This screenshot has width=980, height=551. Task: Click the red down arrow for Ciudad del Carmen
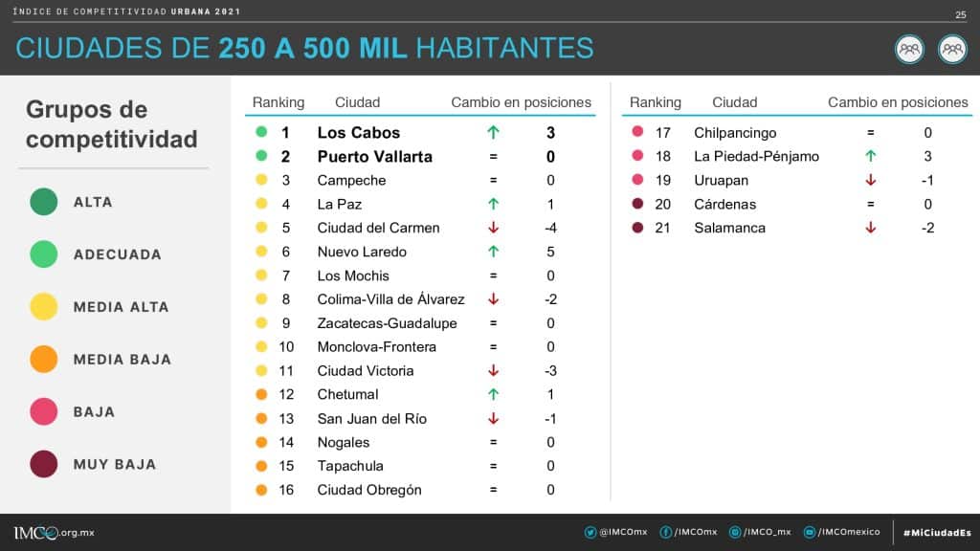(493, 228)
